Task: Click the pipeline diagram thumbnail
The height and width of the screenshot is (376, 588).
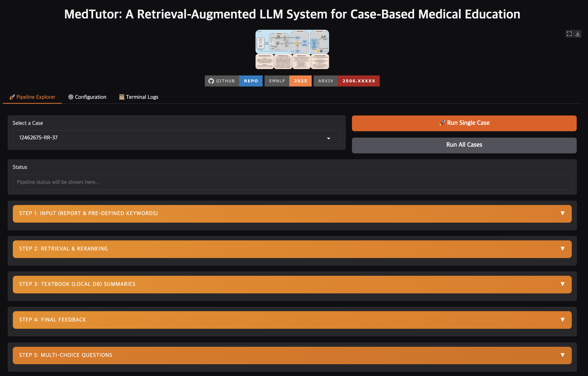Action: 292,49
